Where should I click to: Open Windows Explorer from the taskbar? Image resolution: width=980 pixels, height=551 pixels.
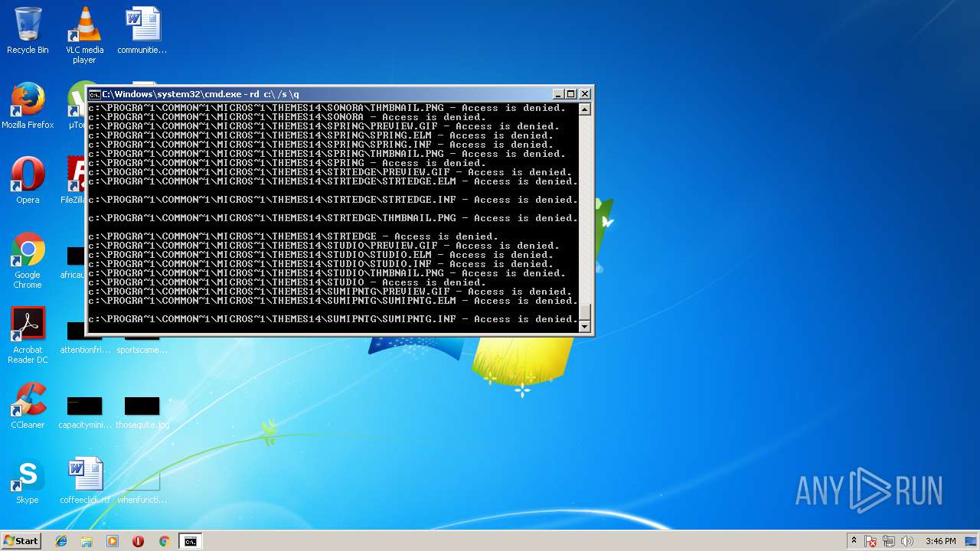[x=87, y=541]
